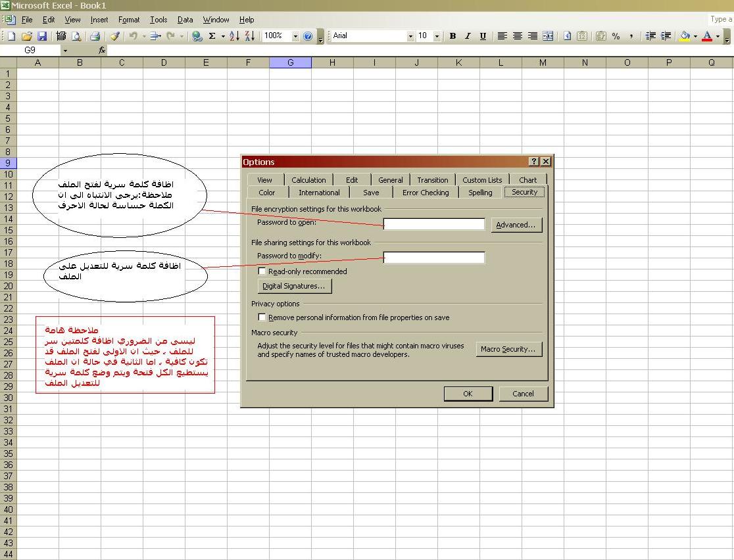Sort ascending A to Z
This screenshot has width=734, height=560.
pos(235,36)
